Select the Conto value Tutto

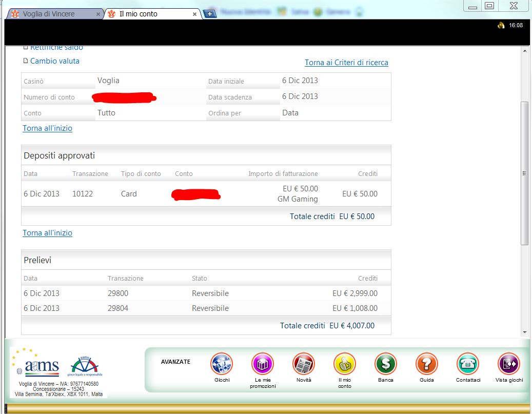click(x=106, y=113)
